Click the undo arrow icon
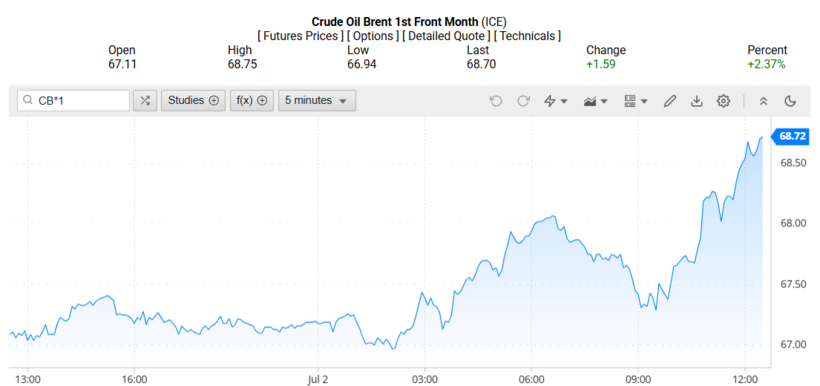820x386 pixels. click(495, 101)
